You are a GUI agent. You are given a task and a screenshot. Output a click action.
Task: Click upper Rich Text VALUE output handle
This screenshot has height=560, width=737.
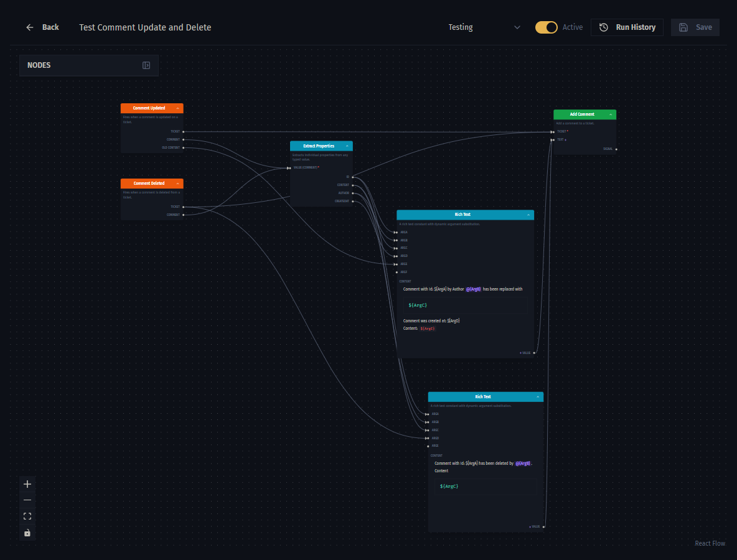pyautogui.click(x=534, y=353)
